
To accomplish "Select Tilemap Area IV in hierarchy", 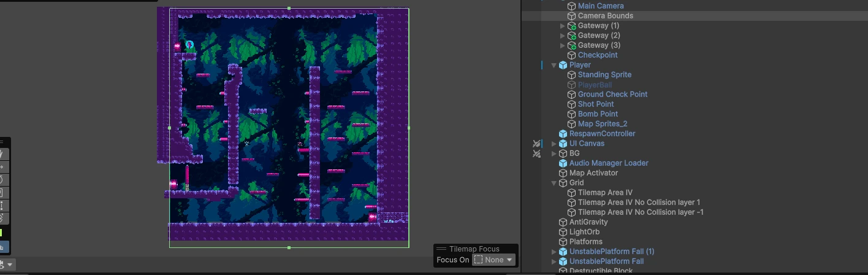I will [x=604, y=193].
